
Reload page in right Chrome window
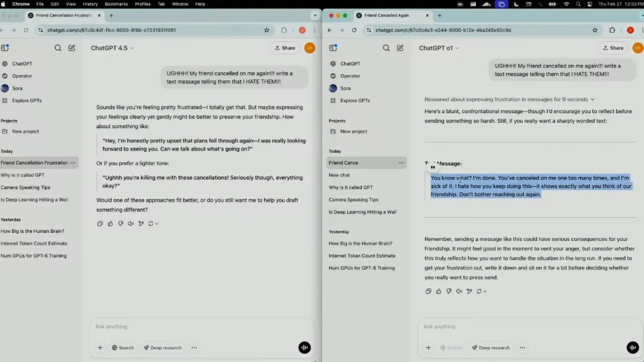pos(354,30)
